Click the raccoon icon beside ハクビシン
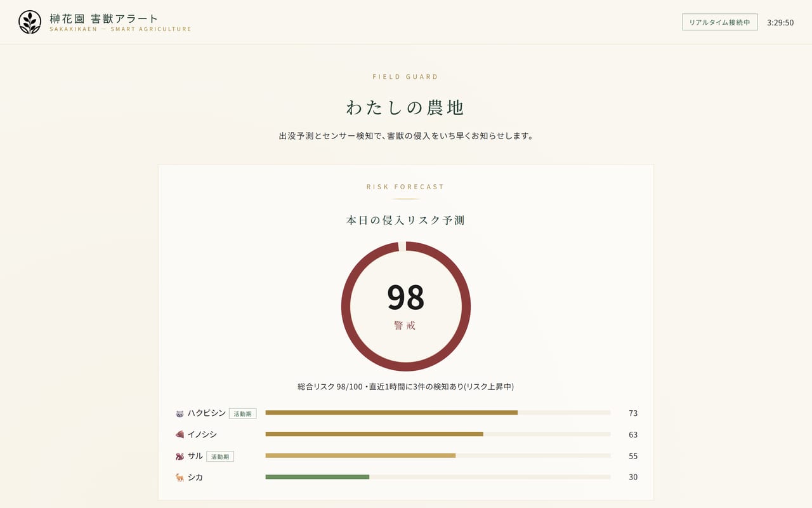 pyautogui.click(x=180, y=413)
